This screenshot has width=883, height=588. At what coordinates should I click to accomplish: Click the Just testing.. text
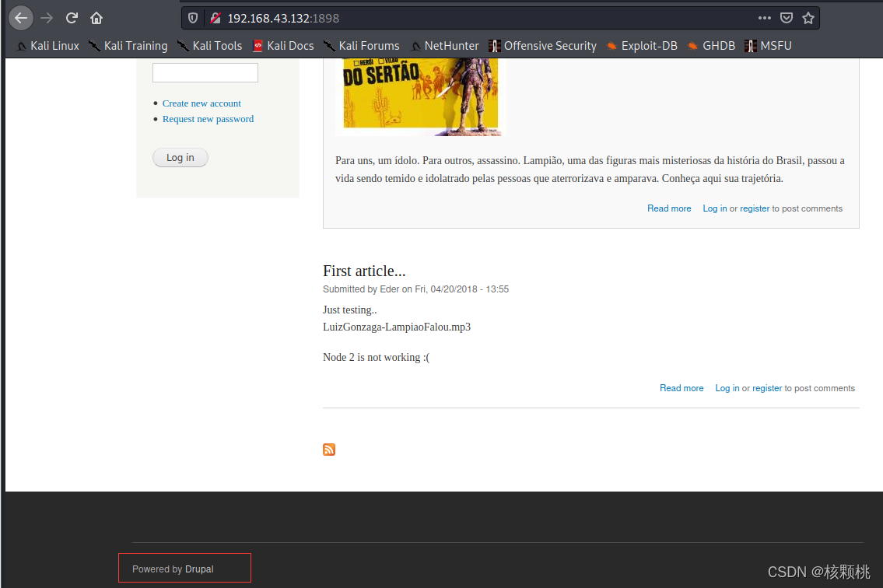coord(350,310)
